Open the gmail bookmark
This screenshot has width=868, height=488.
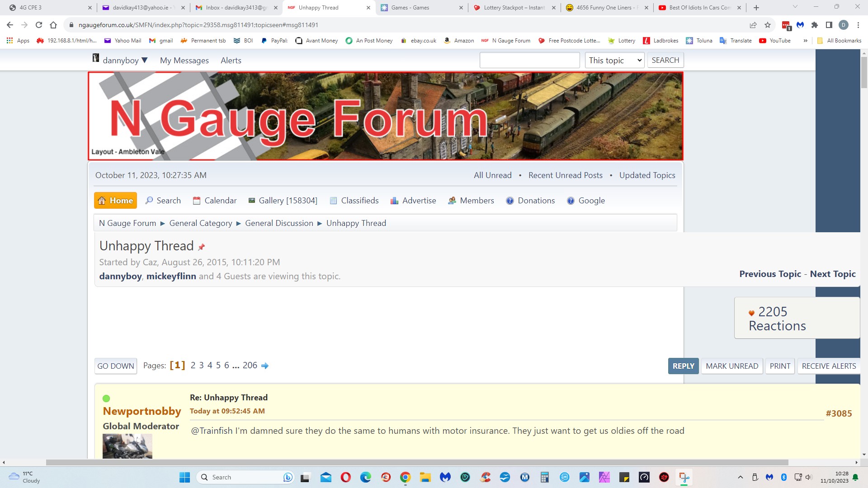(x=161, y=41)
